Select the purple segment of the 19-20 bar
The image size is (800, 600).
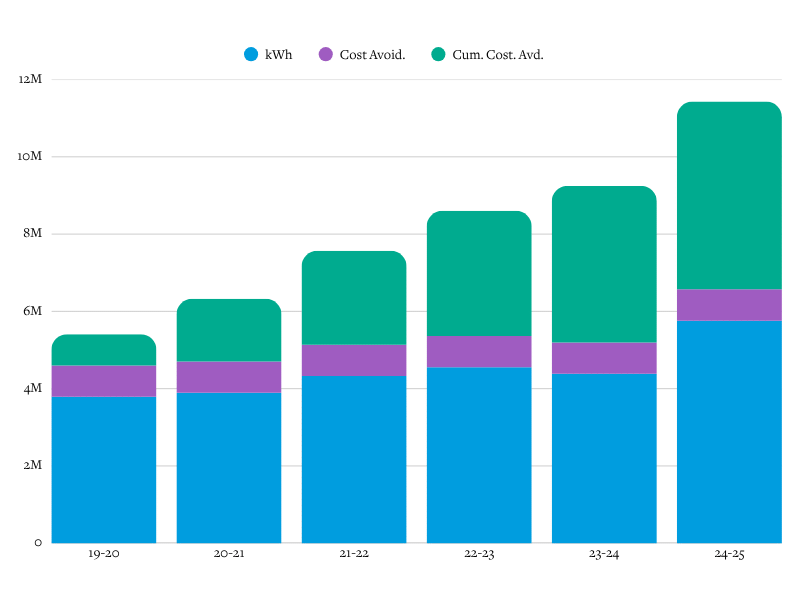[x=104, y=381]
